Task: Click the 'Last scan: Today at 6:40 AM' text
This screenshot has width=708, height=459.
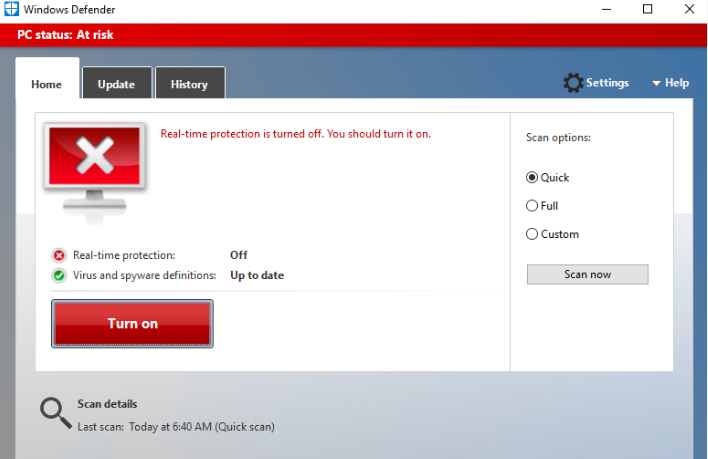Action: pyautogui.click(x=176, y=427)
